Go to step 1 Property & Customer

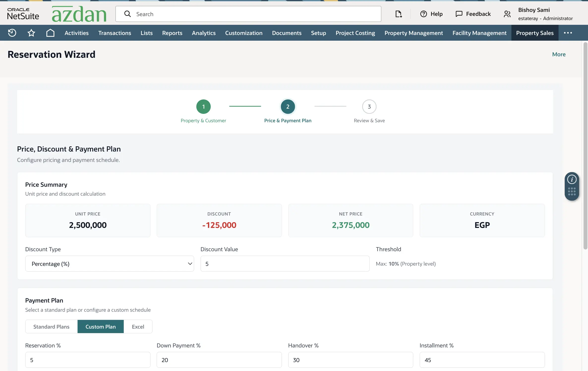point(203,111)
